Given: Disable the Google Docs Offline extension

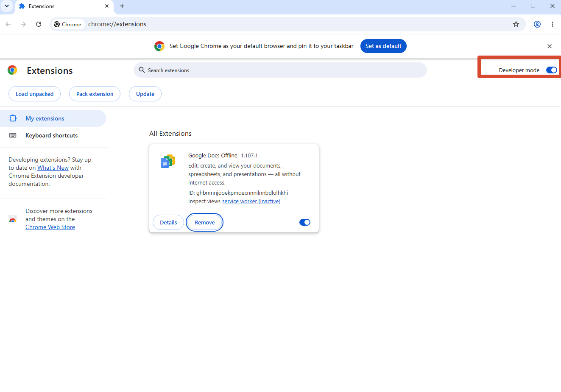Looking at the screenshot, I should (x=305, y=222).
